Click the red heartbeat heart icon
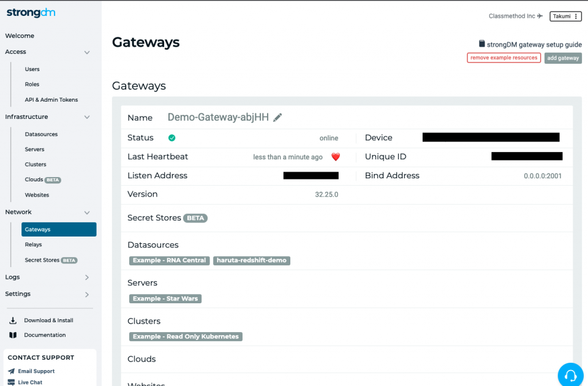The height and width of the screenshot is (386, 588). pos(336,157)
